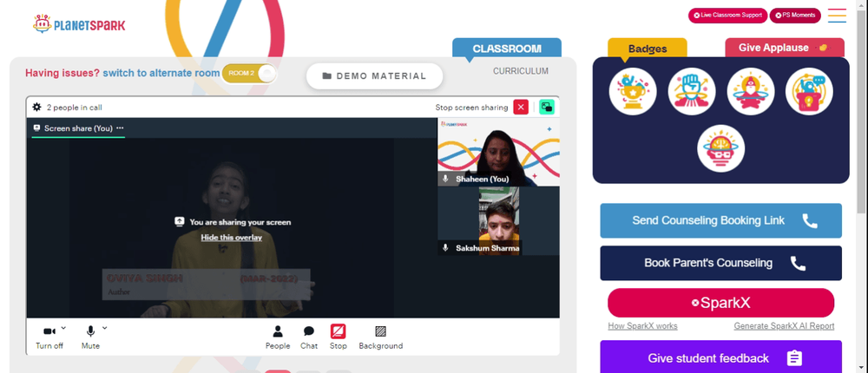Open the People panel
The image size is (868, 373).
coord(278,337)
